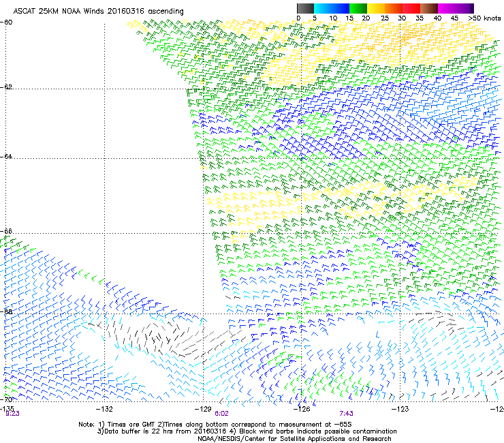Click the chart title 'ASCAT 25KM NOAA Winds 20160316 ascending'
The height and width of the screenshot is (443, 504).
98,12
